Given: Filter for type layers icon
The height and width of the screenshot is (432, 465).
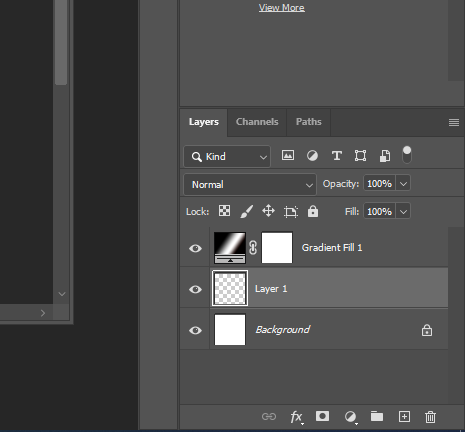Looking at the screenshot, I should (x=337, y=156).
